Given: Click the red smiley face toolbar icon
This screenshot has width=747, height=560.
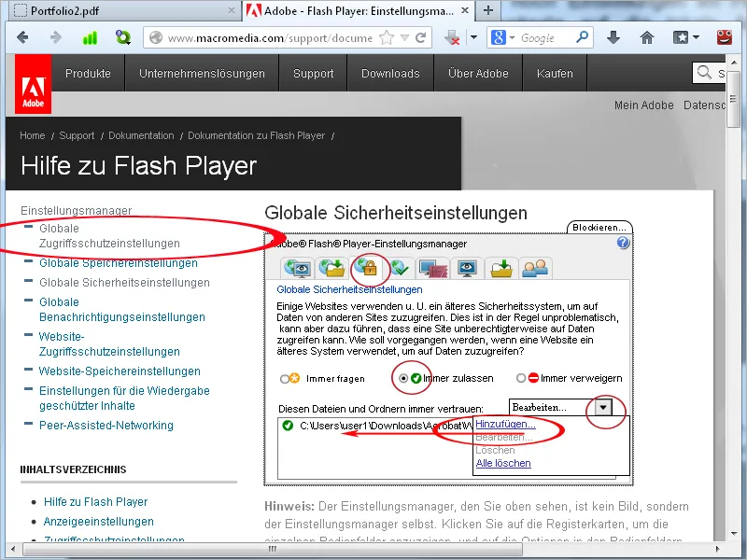Looking at the screenshot, I should click(x=725, y=37).
